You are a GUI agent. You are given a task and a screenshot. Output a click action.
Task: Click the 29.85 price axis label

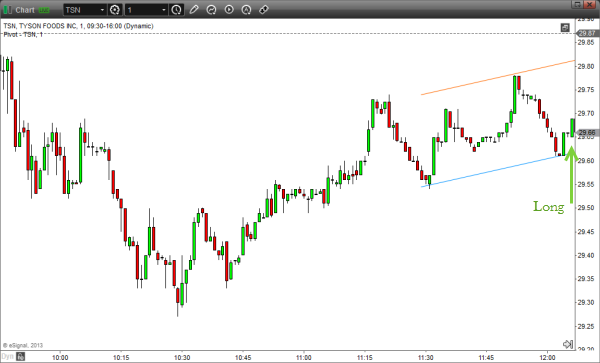click(586, 42)
